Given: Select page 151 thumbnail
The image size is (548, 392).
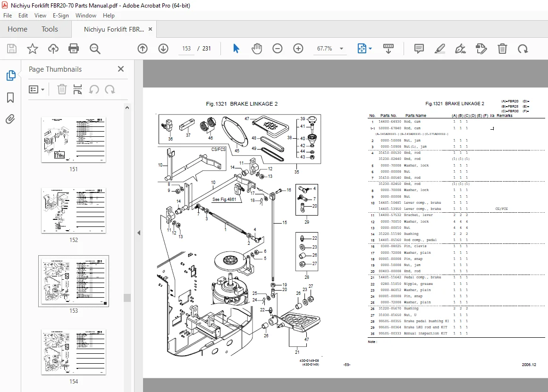Looking at the screenshot, I should tap(73, 140).
